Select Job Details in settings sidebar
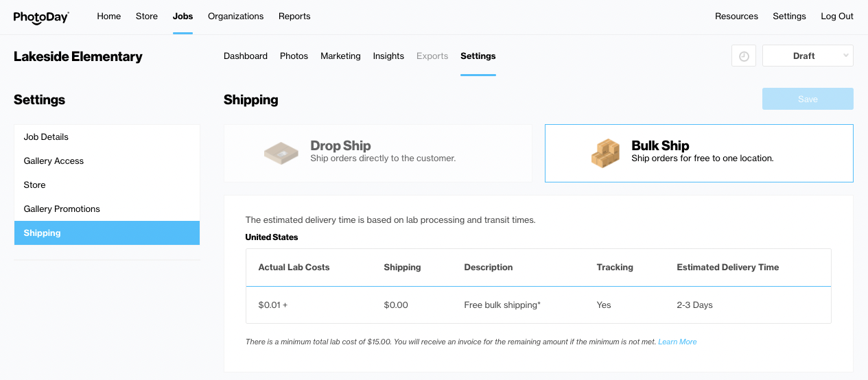The height and width of the screenshot is (380, 868). tap(46, 137)
